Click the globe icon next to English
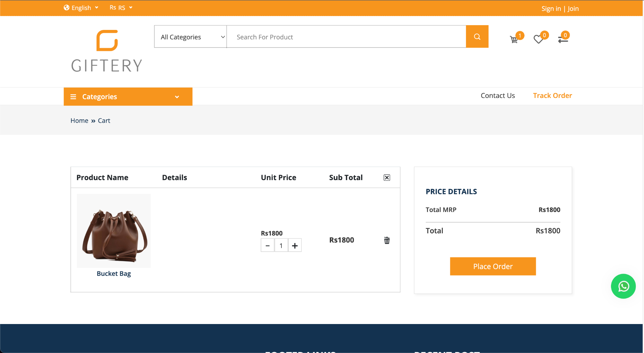Screen dimensions: 644x353 [66, 8]
